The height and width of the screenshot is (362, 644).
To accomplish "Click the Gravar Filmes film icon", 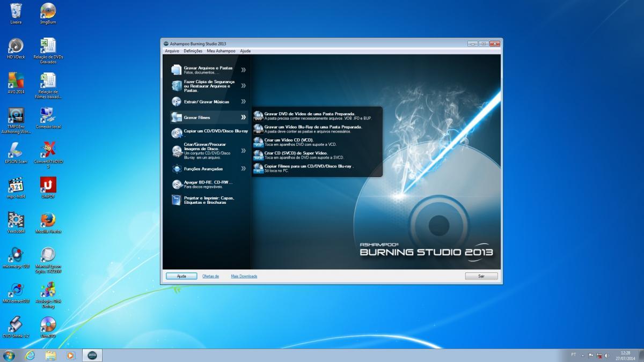I will point(176,117).
